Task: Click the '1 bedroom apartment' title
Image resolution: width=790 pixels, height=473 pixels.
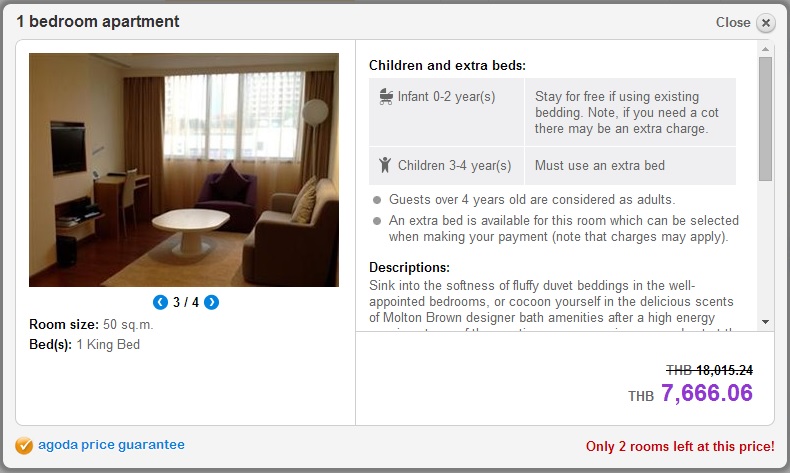Action: (x=98, y=22)
